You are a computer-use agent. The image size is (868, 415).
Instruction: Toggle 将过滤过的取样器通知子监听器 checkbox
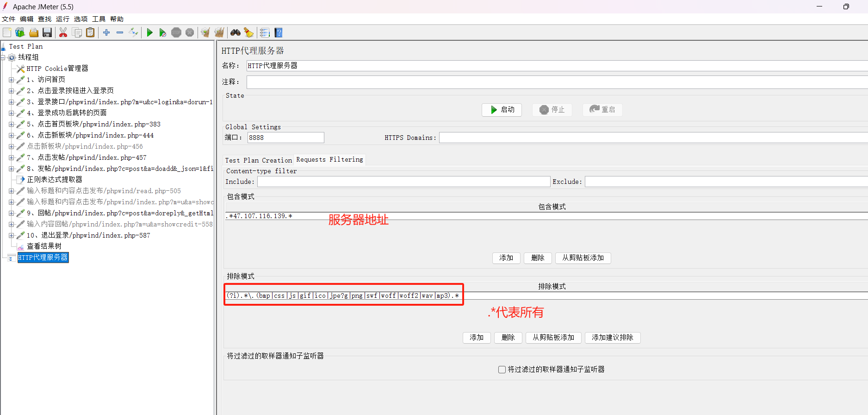pyautogui.click(x=502, y=370)
